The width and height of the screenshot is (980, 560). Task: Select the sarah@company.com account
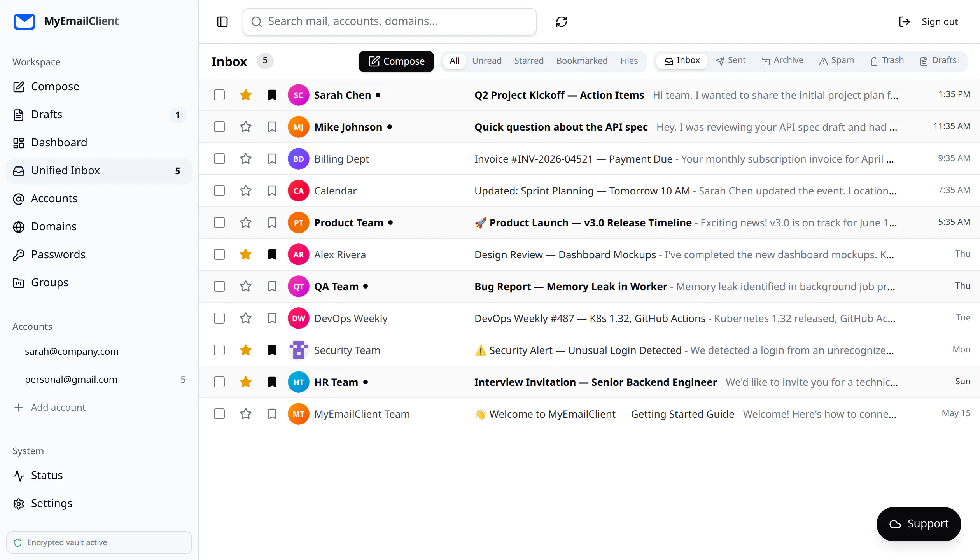(99, 351)
